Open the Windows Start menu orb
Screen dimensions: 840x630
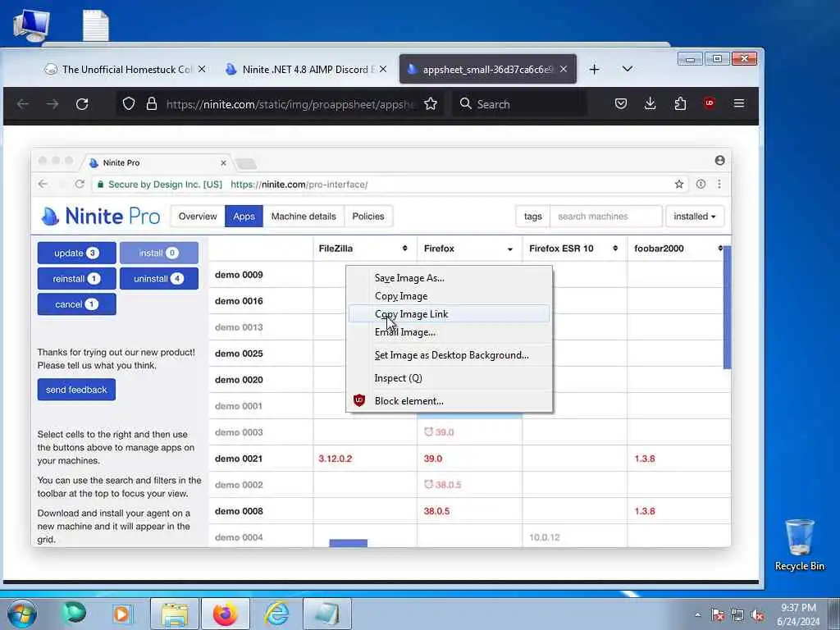(22, 614)
